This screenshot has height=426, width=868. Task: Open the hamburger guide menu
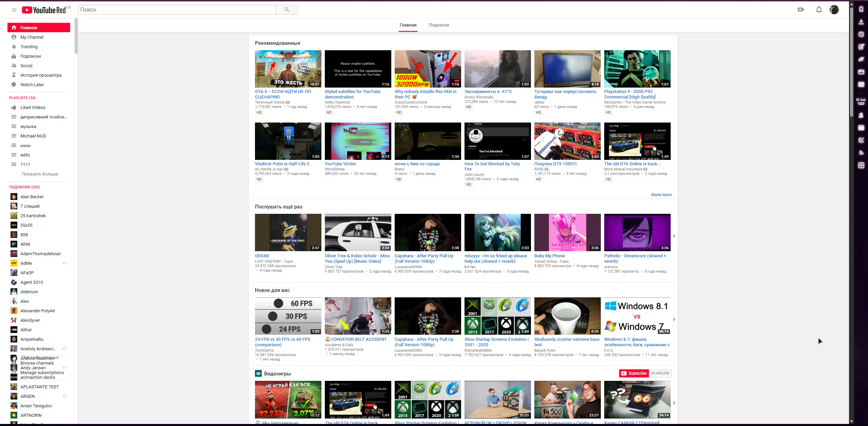[x=14, y=10]
